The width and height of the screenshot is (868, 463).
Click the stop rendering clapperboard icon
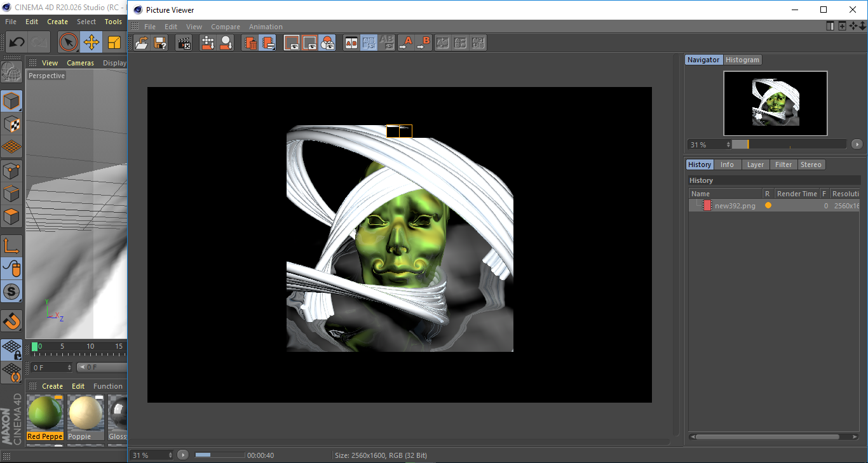pos(184,43)
